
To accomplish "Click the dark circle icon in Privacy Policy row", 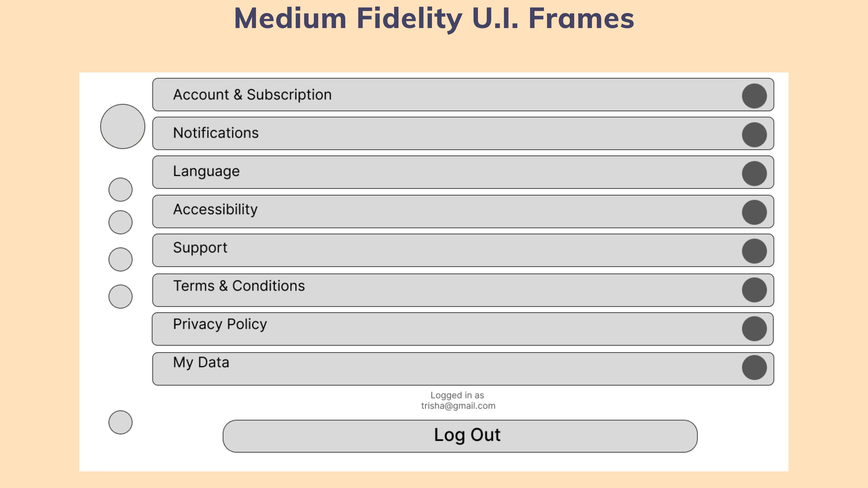I will [754, 329].
